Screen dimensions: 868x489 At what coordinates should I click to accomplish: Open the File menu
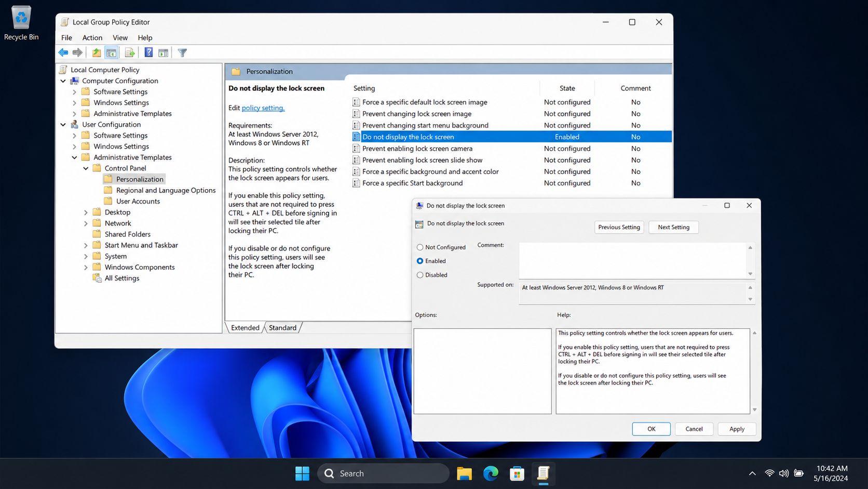(66, 37)
